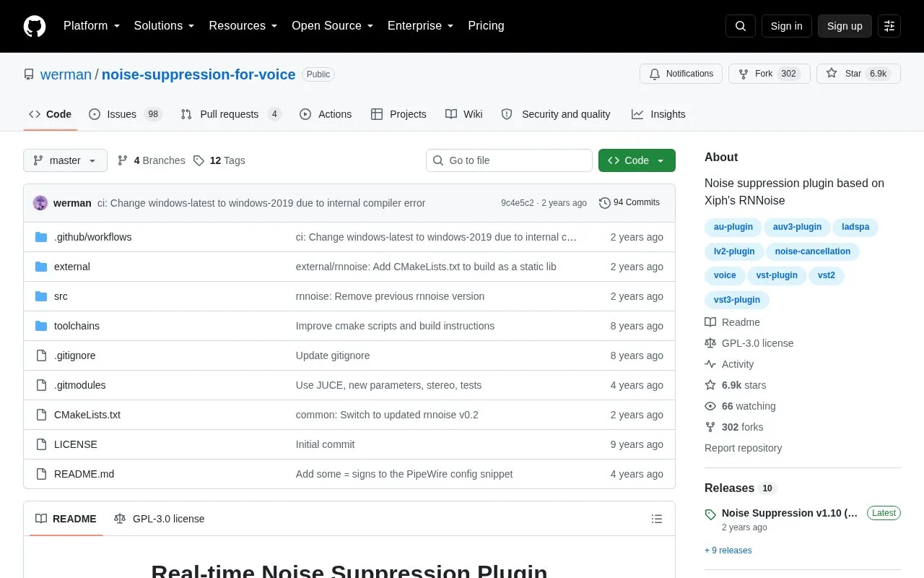Click the werman avatar image
Screen dimensions: 924x578
(40, 203)
